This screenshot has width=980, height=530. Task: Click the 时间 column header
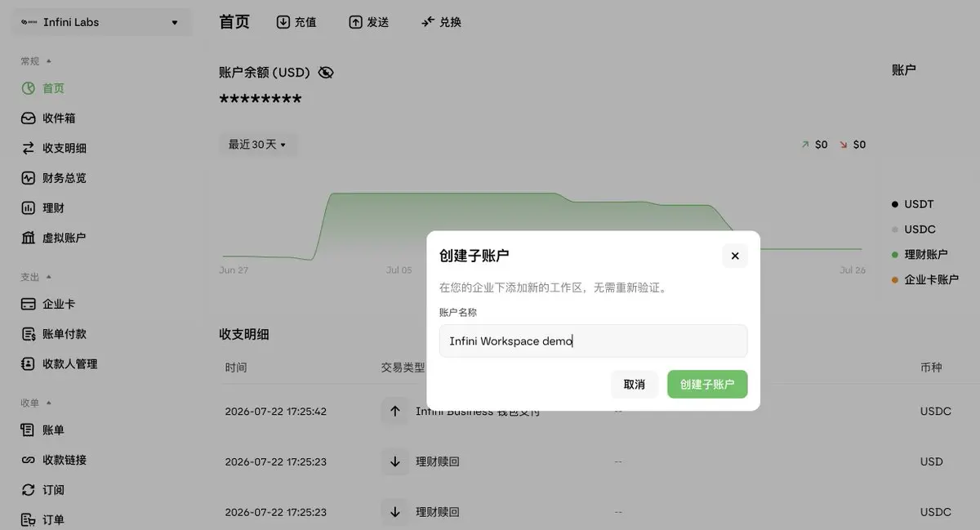click(236, 367)
